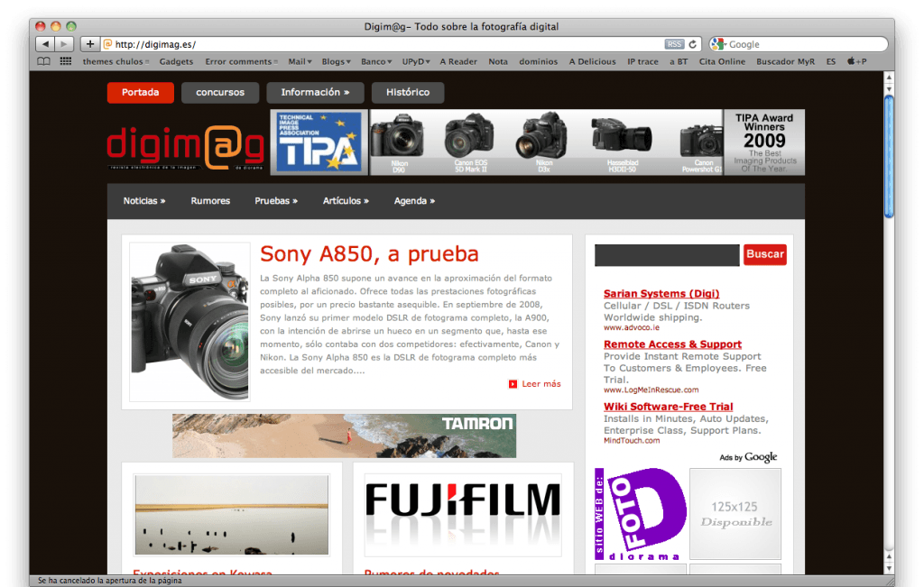Visit the www.LogMeInRescue.com link
The image size is (924, 587).
point(651,390)
